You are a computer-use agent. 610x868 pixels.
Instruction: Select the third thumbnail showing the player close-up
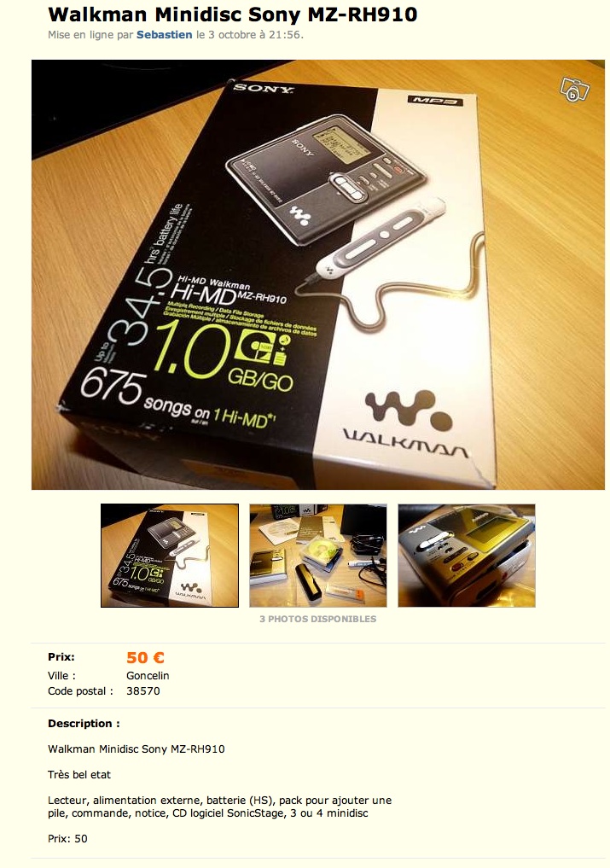tap(467, 556)
